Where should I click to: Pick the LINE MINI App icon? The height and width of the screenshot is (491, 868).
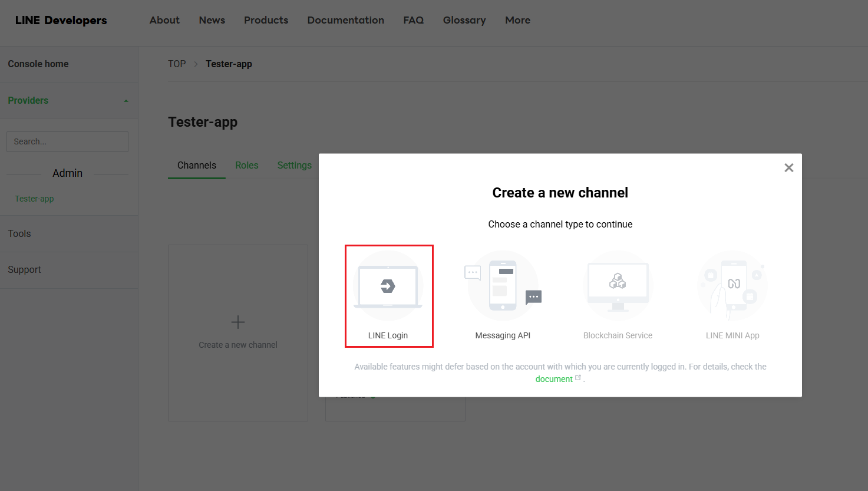click(732, 286)
